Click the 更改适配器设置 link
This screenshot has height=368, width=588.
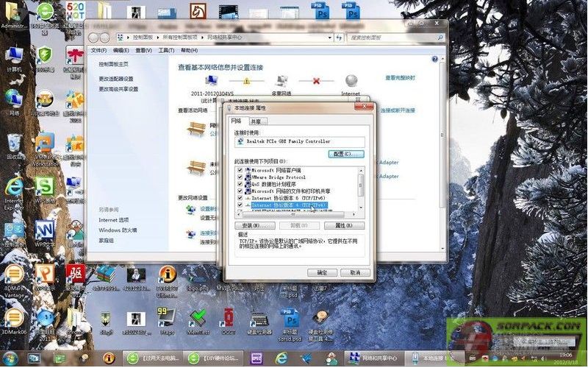116,79
